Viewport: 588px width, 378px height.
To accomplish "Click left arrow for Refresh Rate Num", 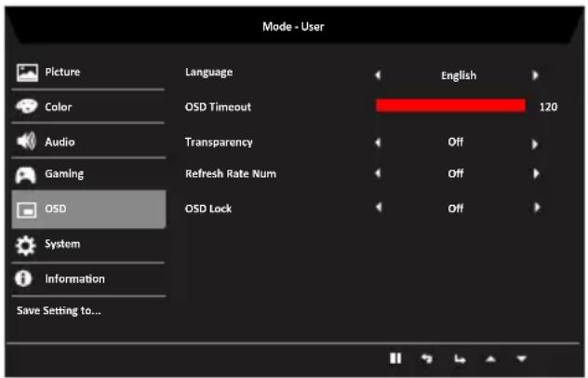I will (378, 173).
